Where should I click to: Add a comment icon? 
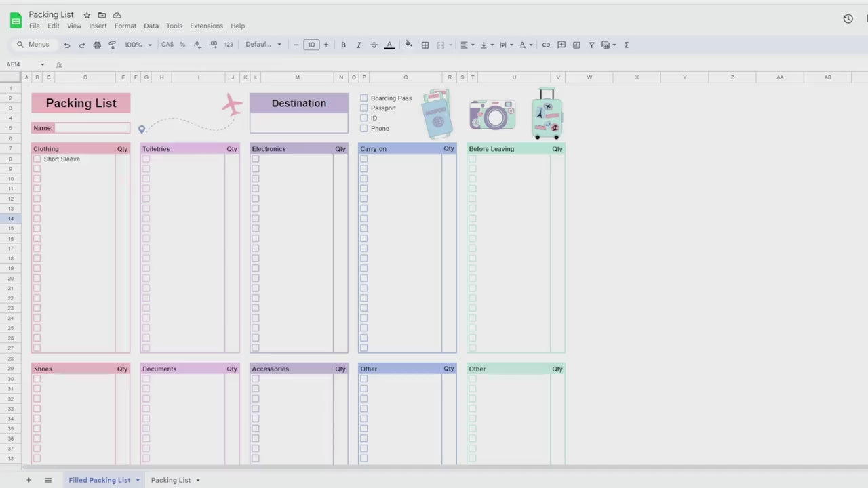[x=561, y=45]
